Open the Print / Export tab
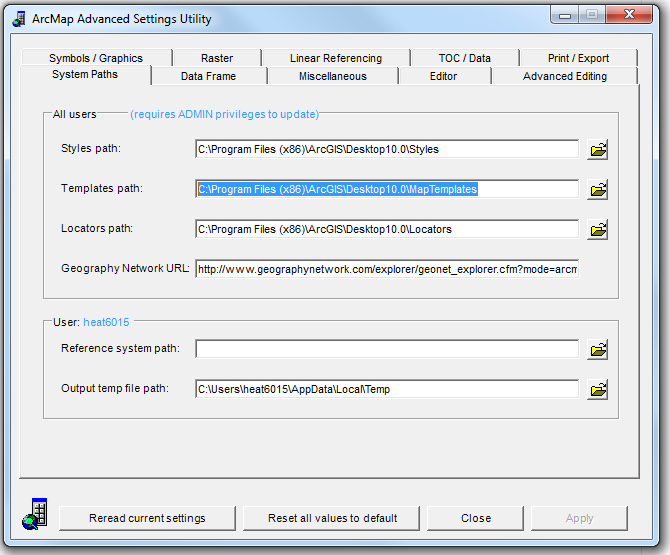This screenshot has width=670, height=555. pos(578,58)
